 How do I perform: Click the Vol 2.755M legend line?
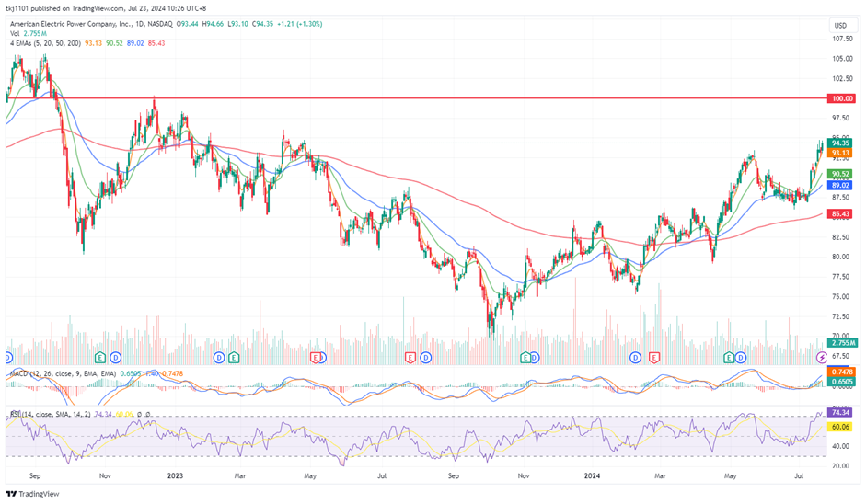click(x=29, y=34)
